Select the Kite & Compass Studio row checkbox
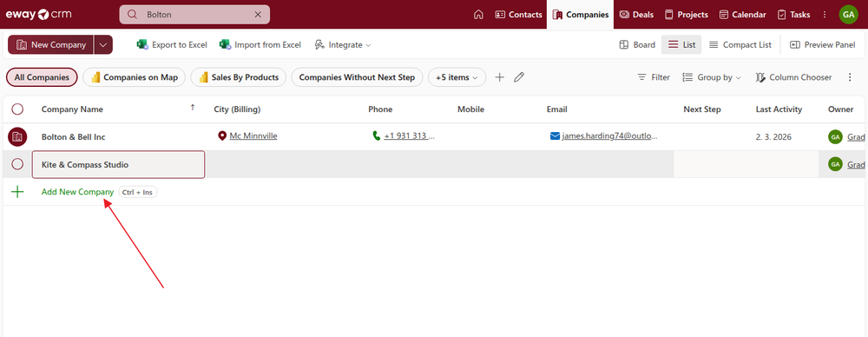 tap(17, 164)
